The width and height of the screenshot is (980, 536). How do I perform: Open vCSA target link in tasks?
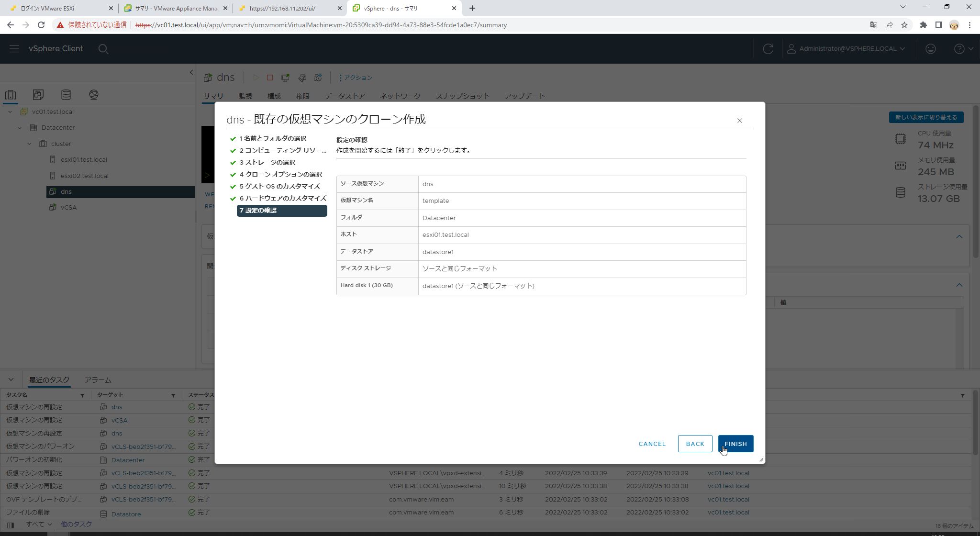pos(119,420)
